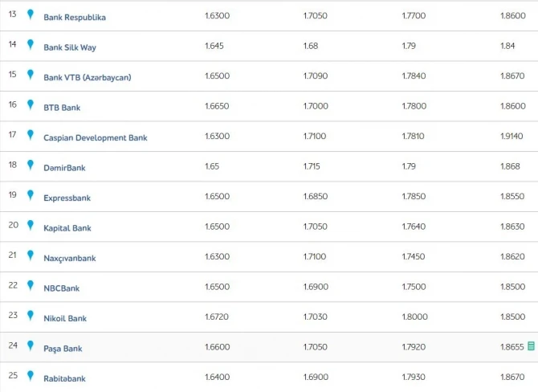
Task: Follow the Expressbank link
Action: pyautogui.click(x=67, y=198)
